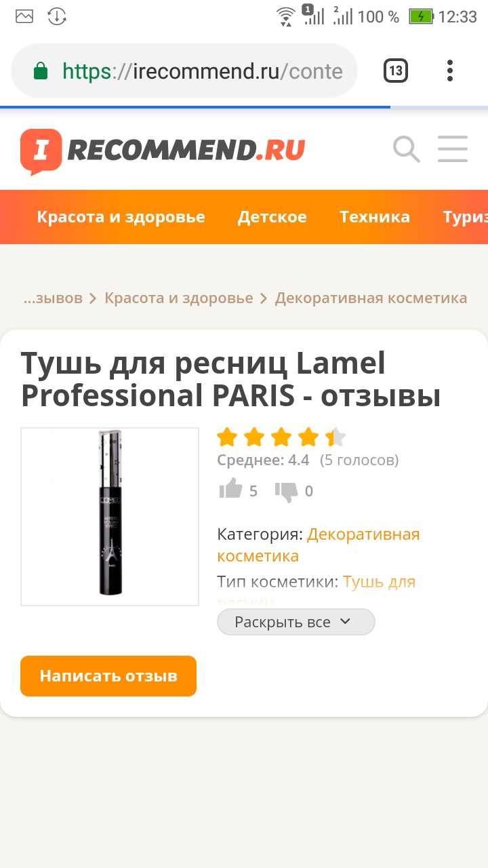Select the Техника menu tab
The height and width of the screenshot is (868, 488).
click(375, 217)
